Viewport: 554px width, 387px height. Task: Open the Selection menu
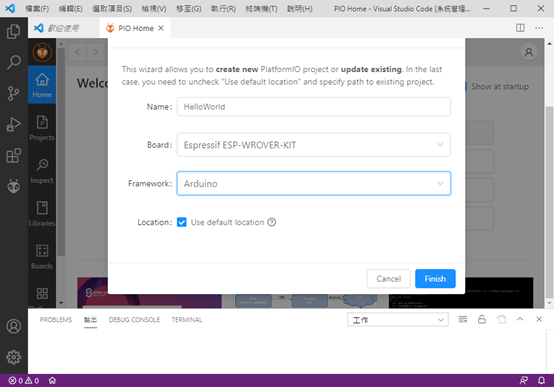tap(112, 8)
